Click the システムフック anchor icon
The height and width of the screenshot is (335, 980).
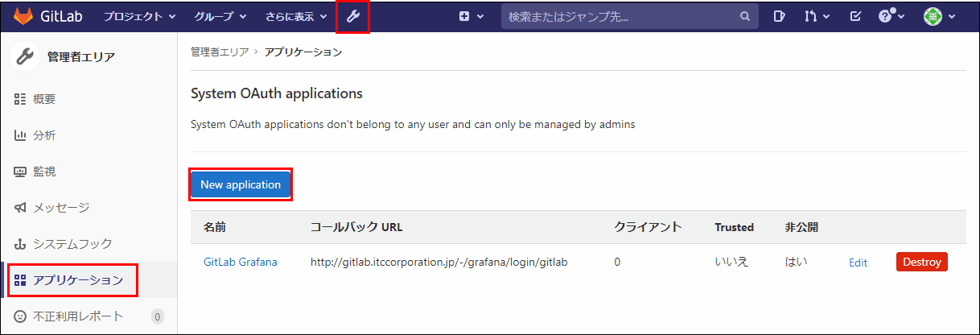(21, 244)
